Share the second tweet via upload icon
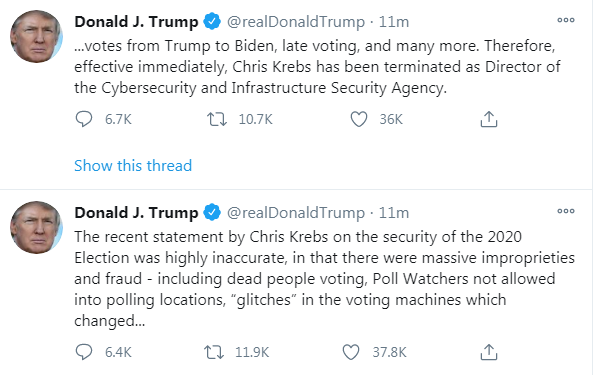Screen dimensions: 593x375 click(x=489, y=352)
